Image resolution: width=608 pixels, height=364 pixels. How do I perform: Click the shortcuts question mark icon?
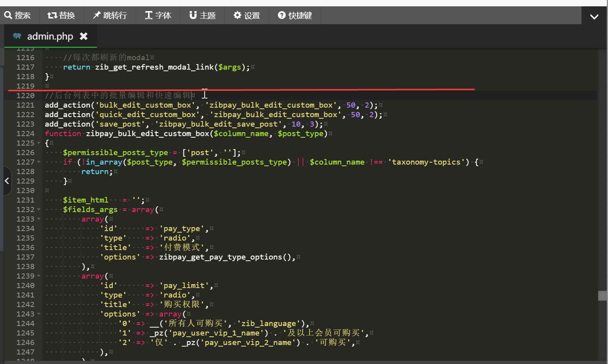[x=282, y=15]
